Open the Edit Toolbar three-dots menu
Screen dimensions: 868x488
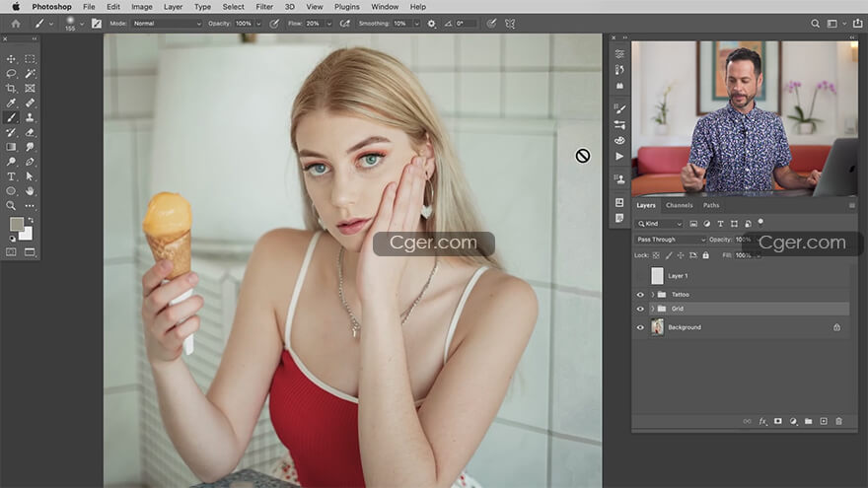(30, 206)
